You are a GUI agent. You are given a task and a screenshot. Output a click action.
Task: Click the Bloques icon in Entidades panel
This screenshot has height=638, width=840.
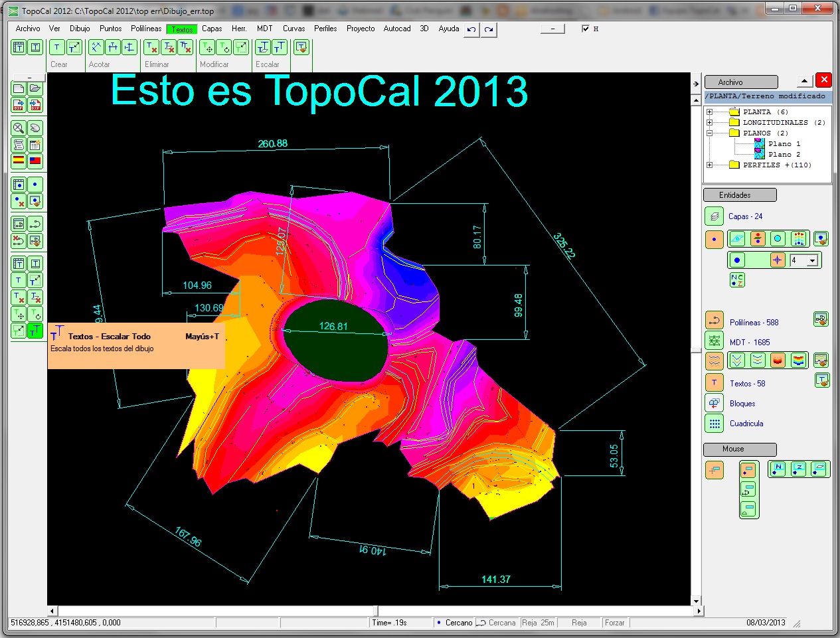(714, 403)
